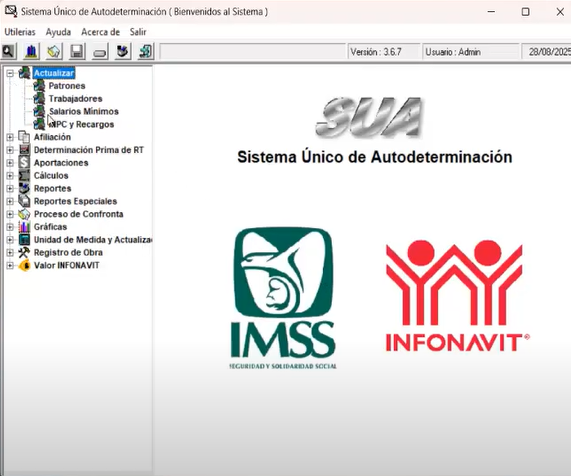Select the Afiliación label
The image size is (571, 476).
(52, 137)
